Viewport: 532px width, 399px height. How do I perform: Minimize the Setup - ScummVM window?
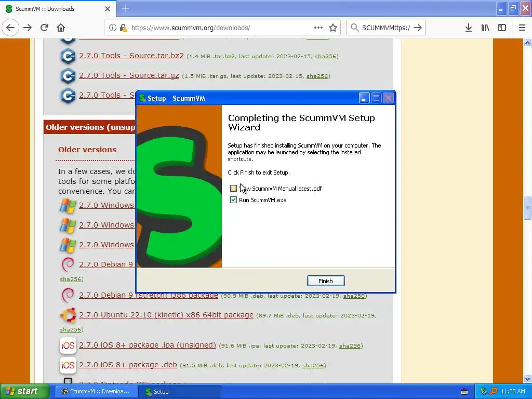(364, 98)
